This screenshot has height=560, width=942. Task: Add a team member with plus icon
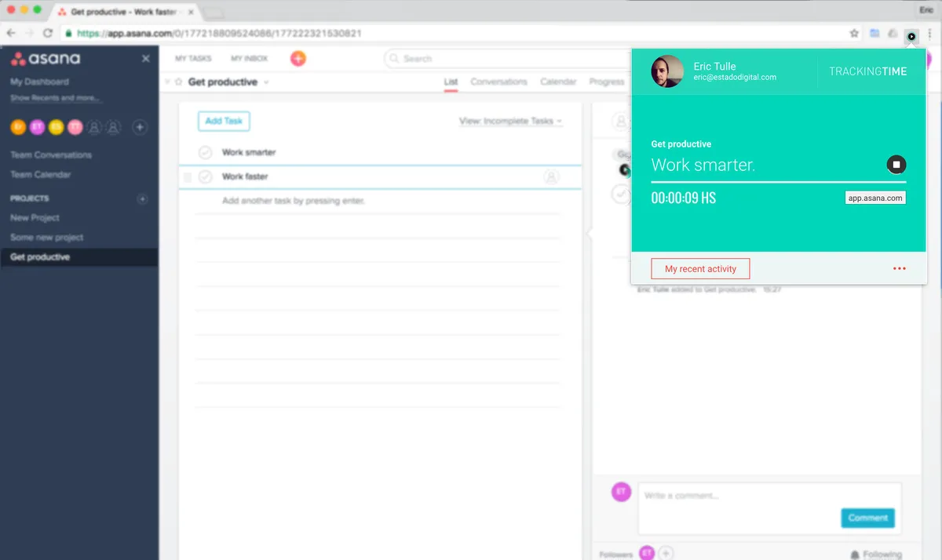139,126
